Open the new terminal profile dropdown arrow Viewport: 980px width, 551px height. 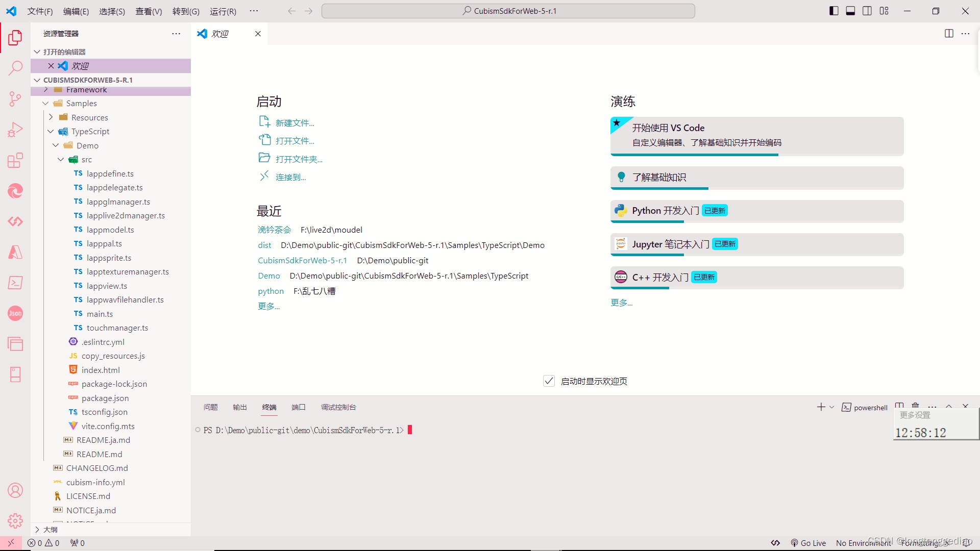pos(832,407)
